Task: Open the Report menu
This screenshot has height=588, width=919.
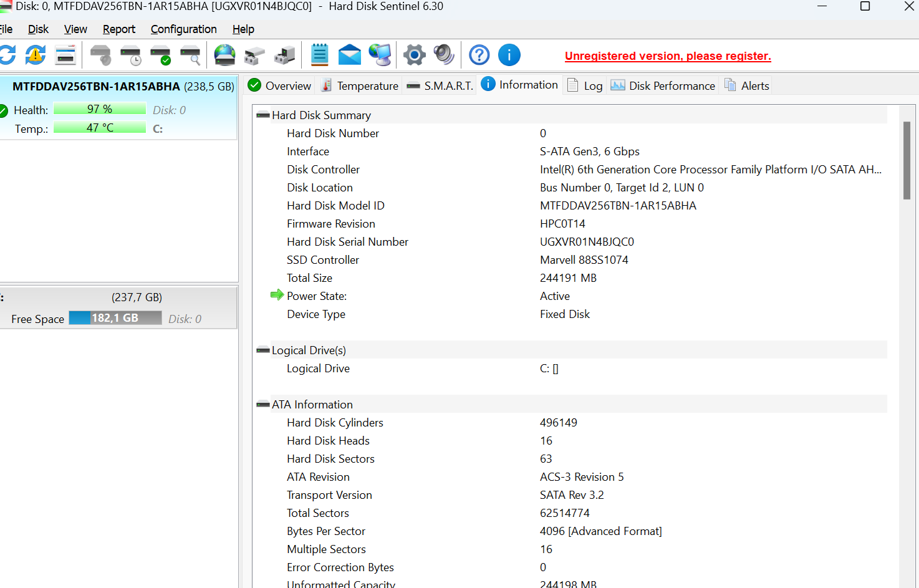Action: point(118,29)
